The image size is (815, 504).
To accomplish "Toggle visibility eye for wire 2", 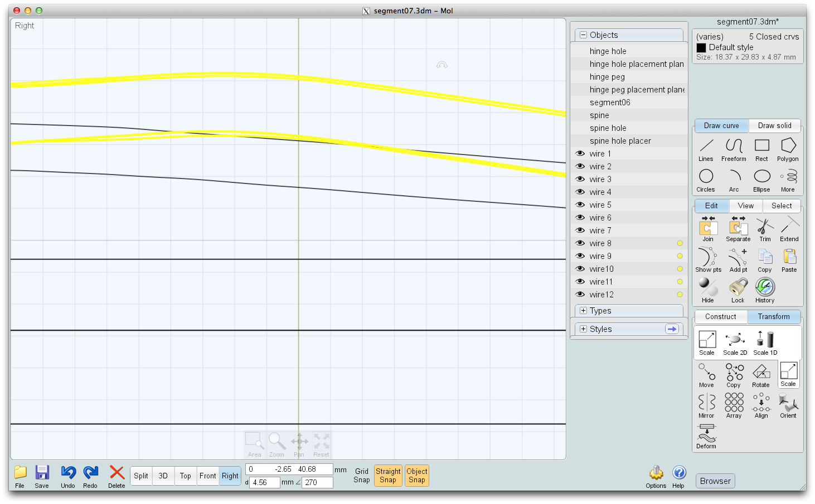I will click(x=580, y=167).
